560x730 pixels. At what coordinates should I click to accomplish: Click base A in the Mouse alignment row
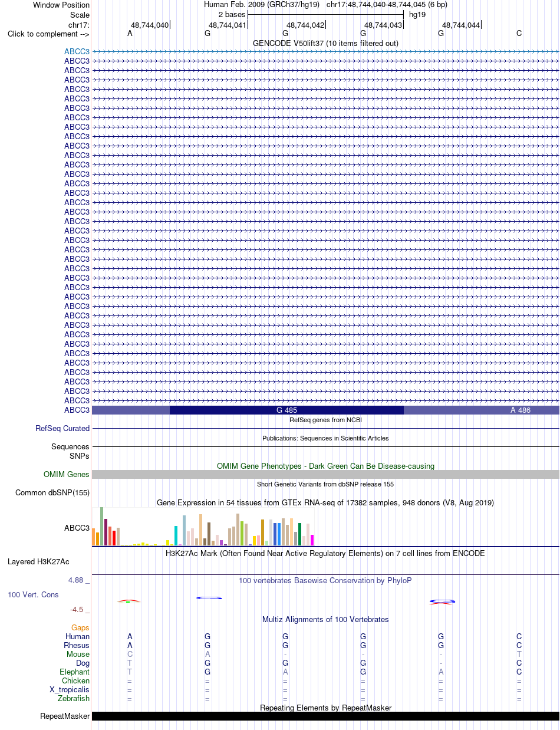207,655
